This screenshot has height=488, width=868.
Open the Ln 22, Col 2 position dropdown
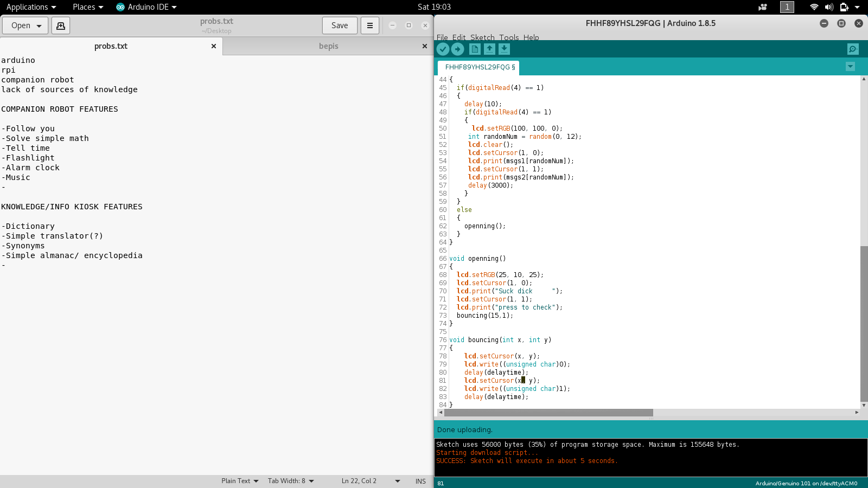tap(371, 481)
